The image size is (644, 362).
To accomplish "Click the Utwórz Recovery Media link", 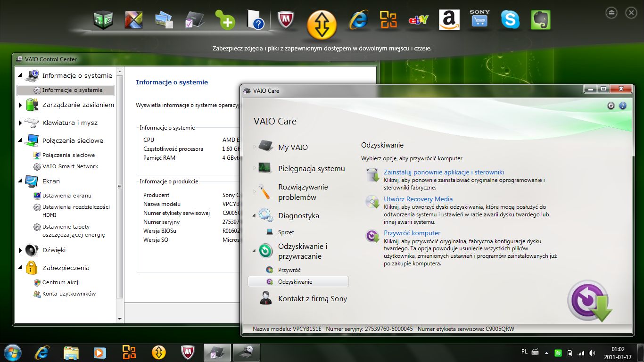I will click(x=418, y=199).
